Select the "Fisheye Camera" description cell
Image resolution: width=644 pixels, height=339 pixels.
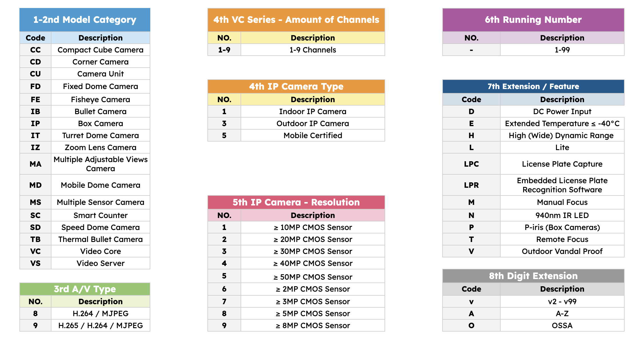coord(100,100)
